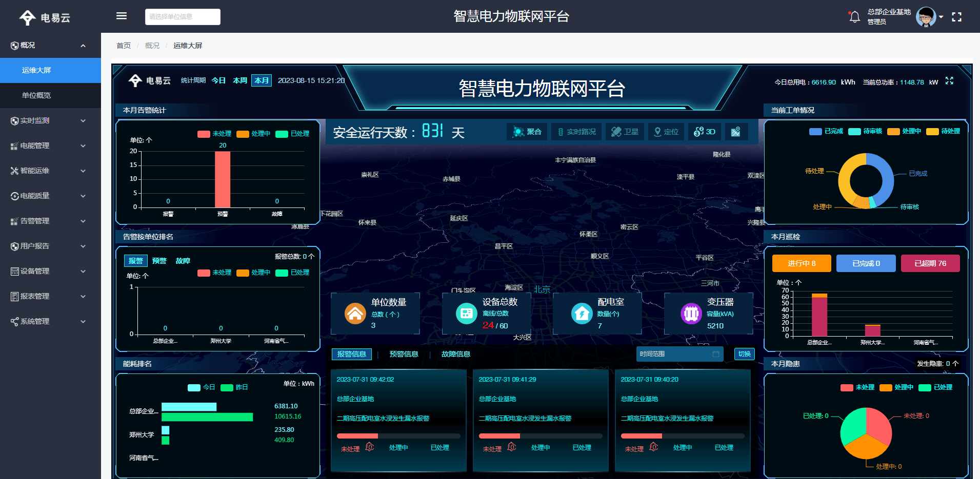The image size is (980, 479).
Task: Click the orange house icon for 单位数量
Action: coord(355,314)
